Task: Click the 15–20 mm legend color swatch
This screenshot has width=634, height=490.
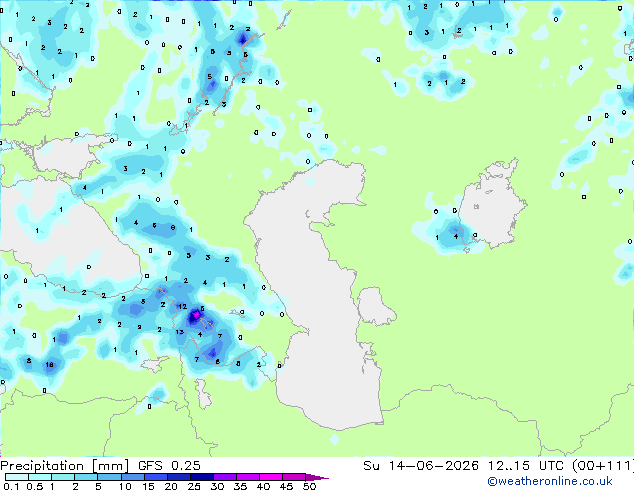Action: point(155,477)
